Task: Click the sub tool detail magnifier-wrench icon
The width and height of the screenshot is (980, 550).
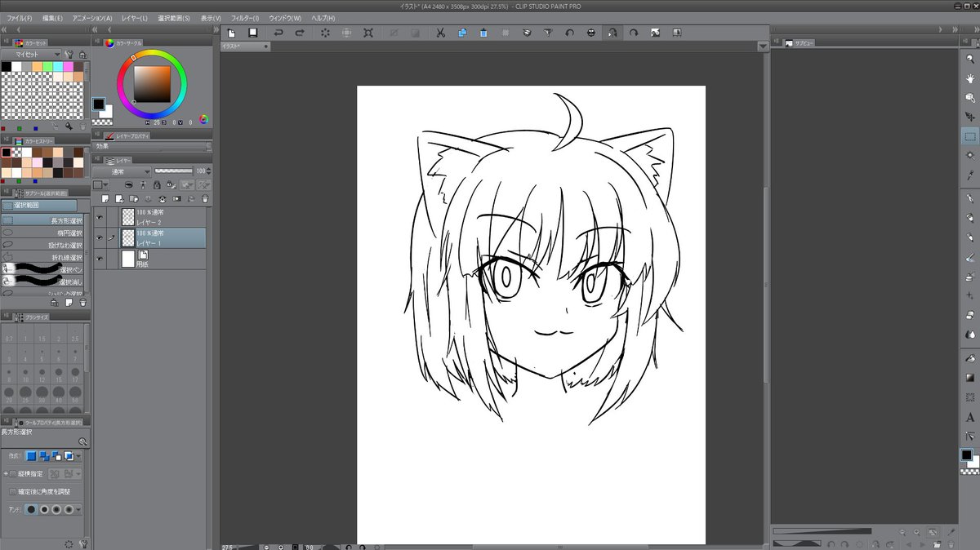Action: point(82,441)
